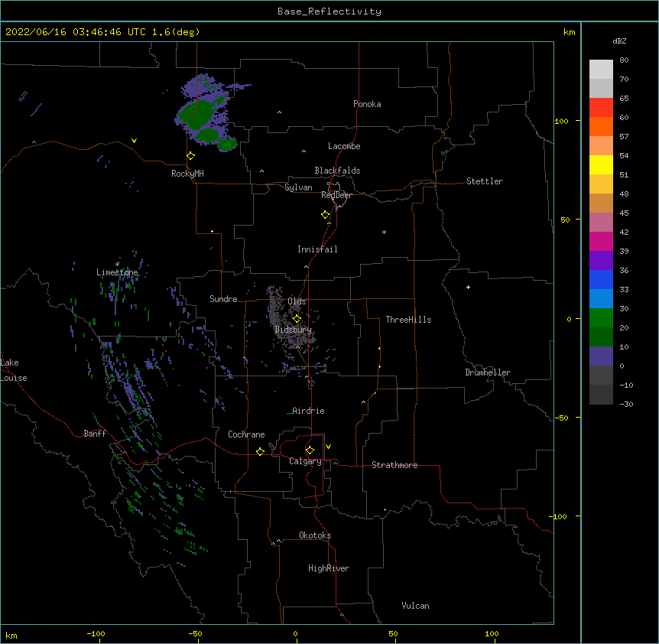Click the yellow diamond radar marker at Olds
This screenshot has width=659, height=644.
pos(297,318)
